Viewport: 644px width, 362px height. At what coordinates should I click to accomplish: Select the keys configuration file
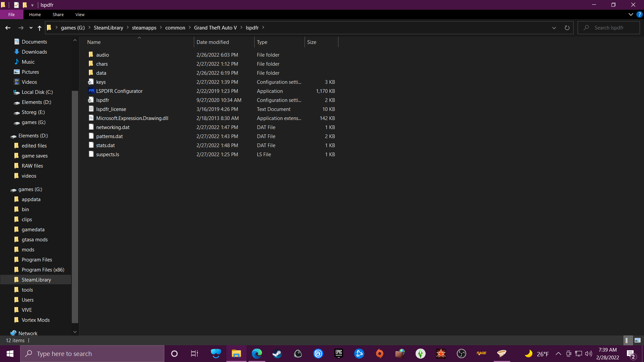[x=101, y=82]
